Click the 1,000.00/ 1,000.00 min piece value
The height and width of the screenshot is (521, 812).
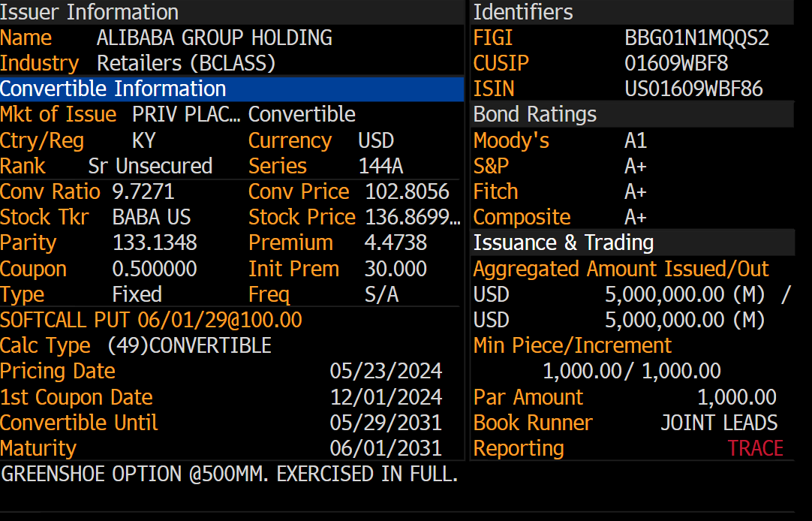tap(632, 371)
